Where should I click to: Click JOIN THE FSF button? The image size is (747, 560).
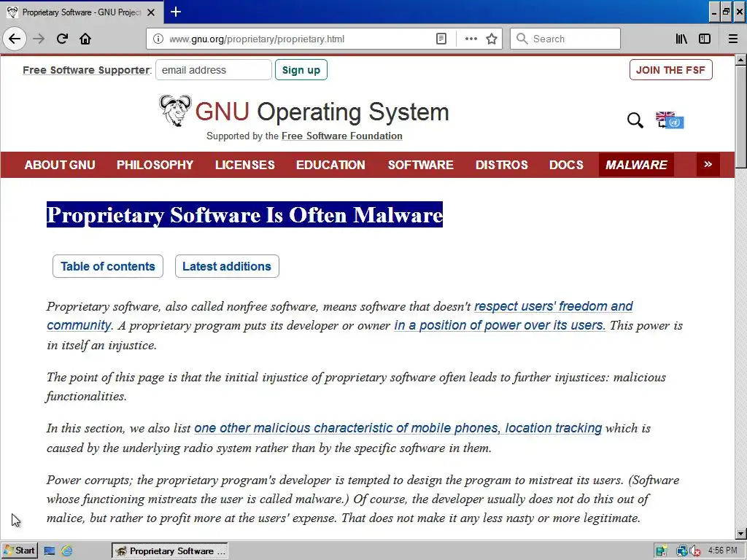coord(670,70)
